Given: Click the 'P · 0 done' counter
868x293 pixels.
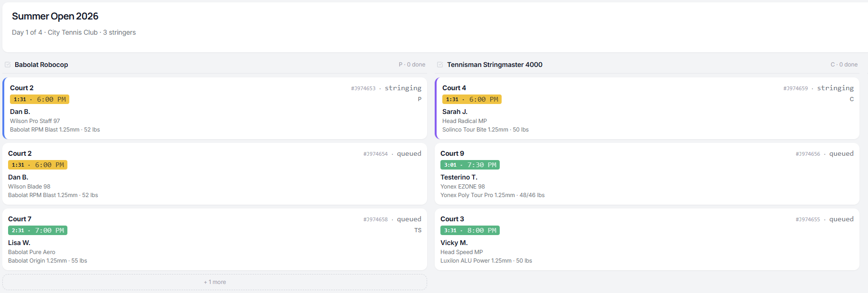Looking at the screenshot, I should 412,65.
